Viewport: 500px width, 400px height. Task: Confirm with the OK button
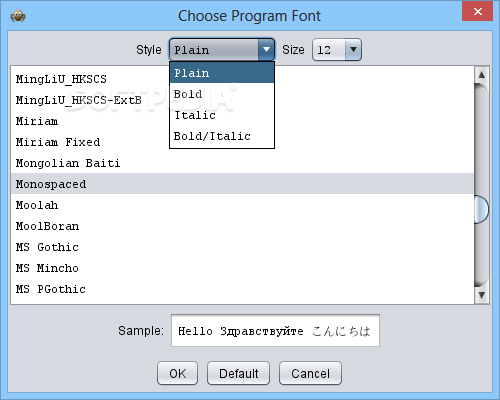pyautogui.click(x=177, y=373)
